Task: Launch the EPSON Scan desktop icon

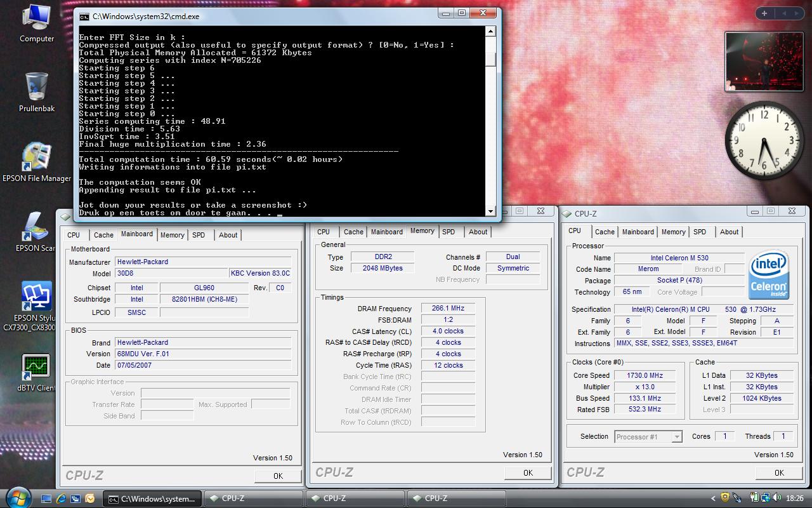Action: coord(35,232)
